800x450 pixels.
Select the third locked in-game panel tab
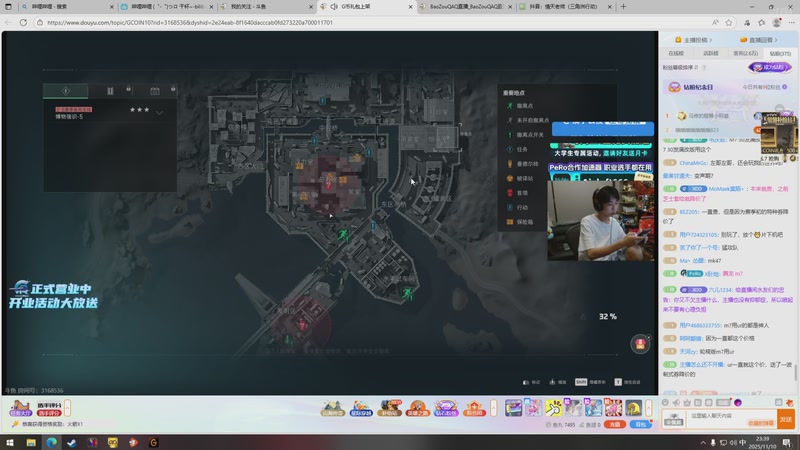pos(155,91)
